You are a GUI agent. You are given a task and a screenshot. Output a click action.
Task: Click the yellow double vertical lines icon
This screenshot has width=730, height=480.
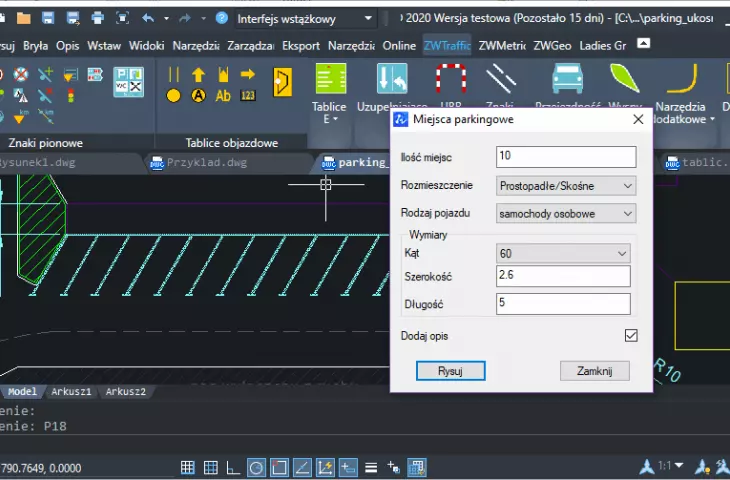point(174,74)
